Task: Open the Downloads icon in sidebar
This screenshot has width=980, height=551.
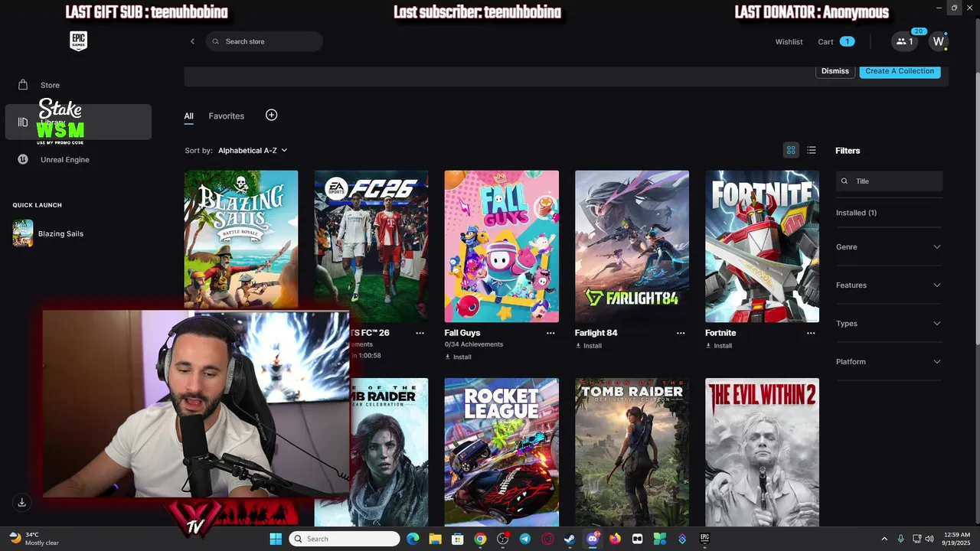Action: [22, 502]
